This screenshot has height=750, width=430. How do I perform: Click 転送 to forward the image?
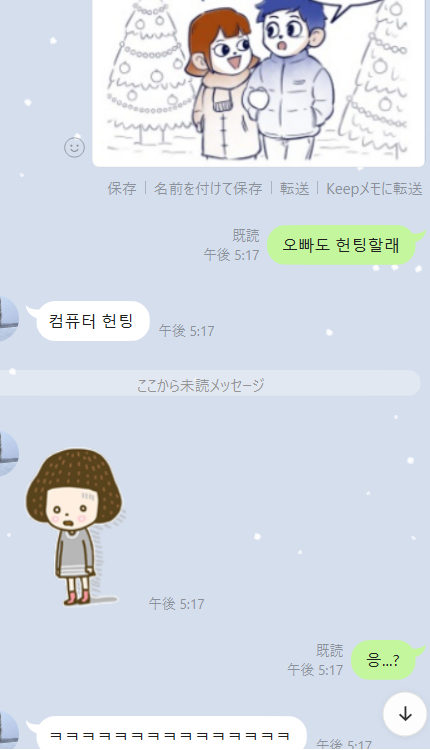click(x=294, y=188)
